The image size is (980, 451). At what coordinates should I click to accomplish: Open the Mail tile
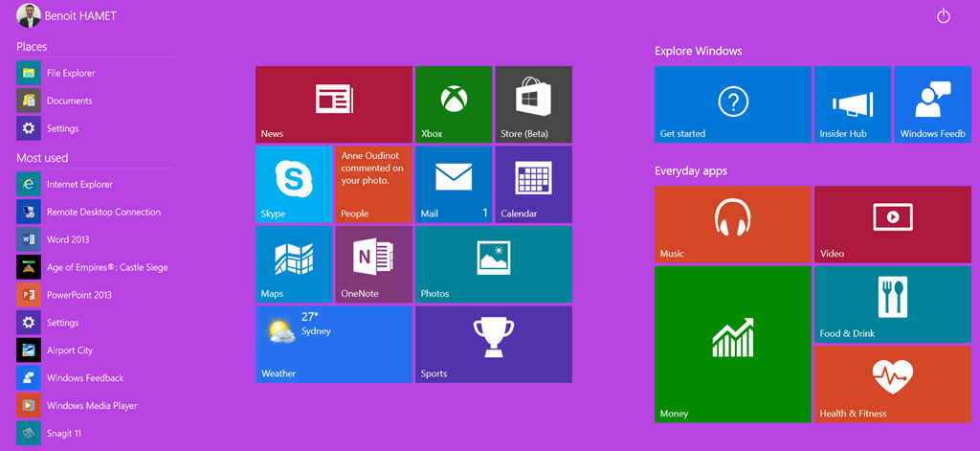click(x=453, y=184)
